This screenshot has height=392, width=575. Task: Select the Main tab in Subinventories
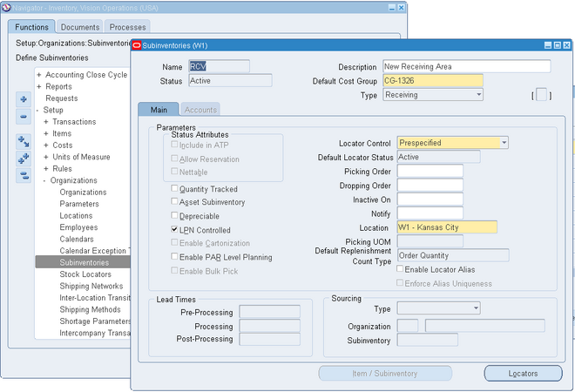(x=159, y=110)
